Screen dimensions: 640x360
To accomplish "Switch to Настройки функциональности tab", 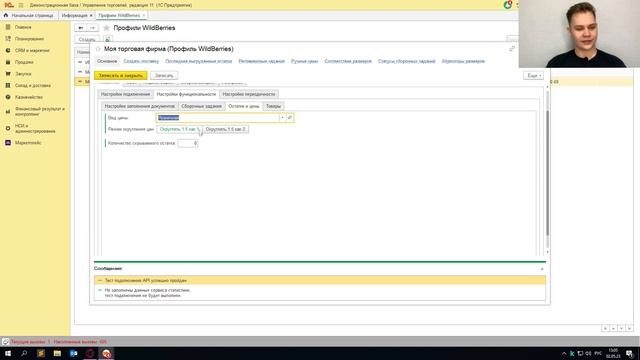I will (186, 94).
